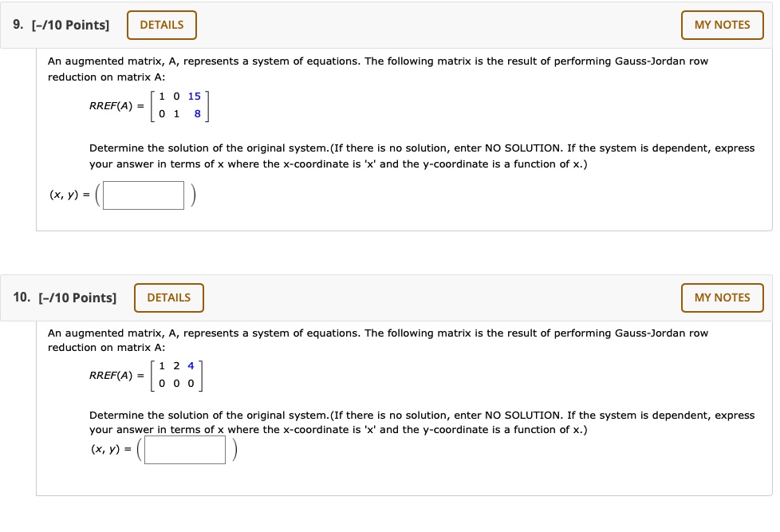Click the (x, y) label in question 10
This screenshot has height=532, width=780.
coord(104,449)
